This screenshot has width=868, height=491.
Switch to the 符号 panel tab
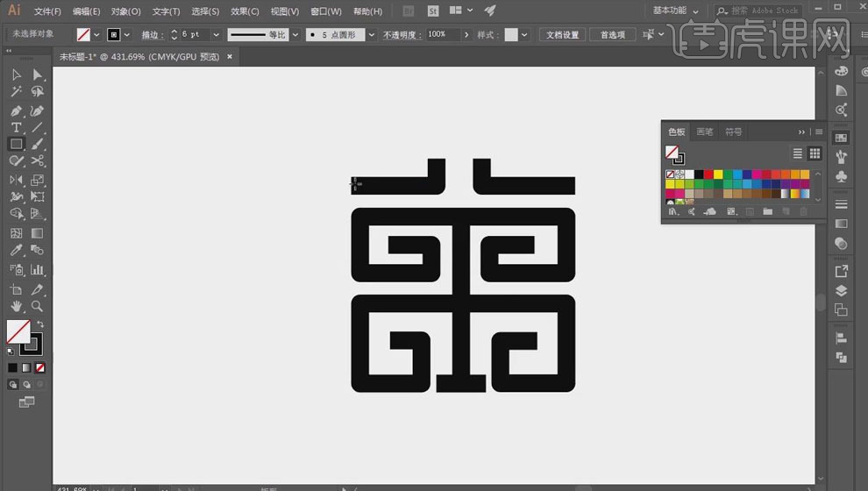click(734, 132)
